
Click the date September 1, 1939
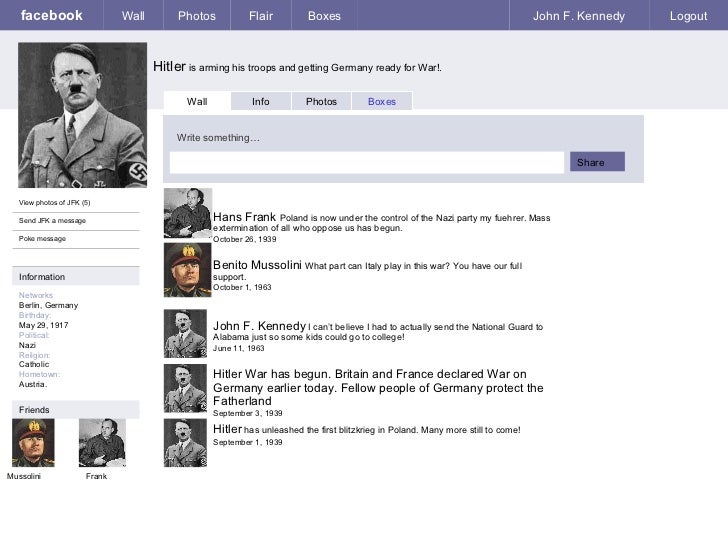247,442
